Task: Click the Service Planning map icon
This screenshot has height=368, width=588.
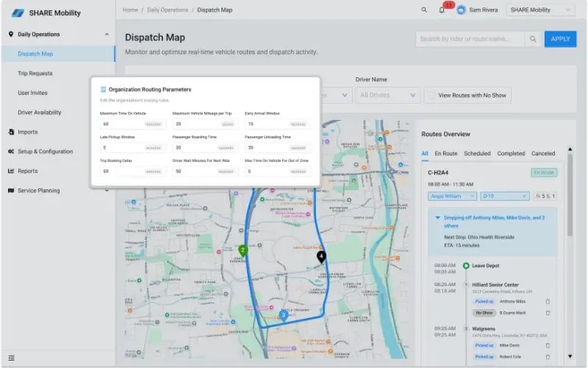Action: tap(11, 191)
